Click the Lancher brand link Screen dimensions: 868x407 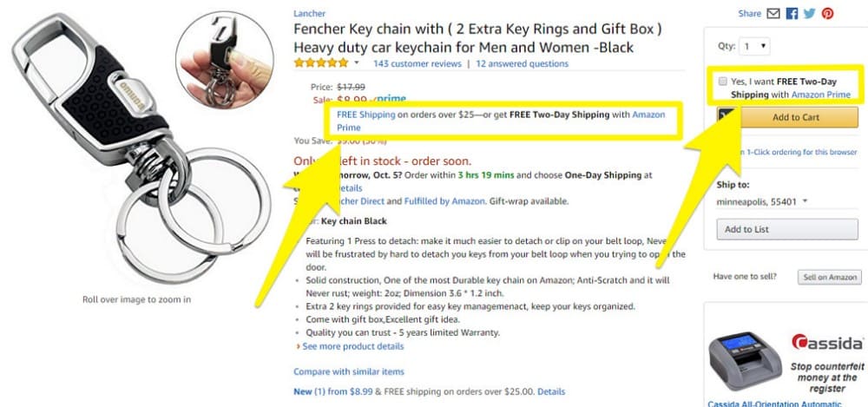coord(309,14)
